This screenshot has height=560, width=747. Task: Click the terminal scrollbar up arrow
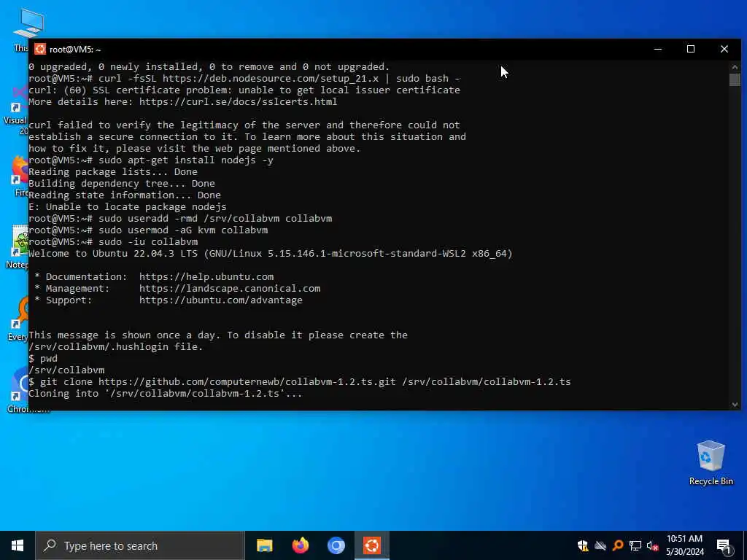(x=735, y=66)
